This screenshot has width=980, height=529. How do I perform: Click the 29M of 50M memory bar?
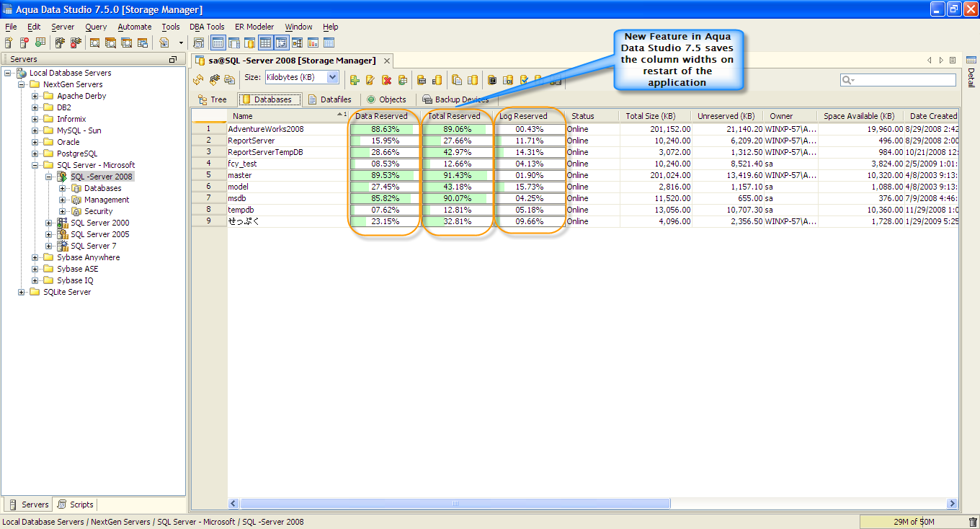[913, 522]
